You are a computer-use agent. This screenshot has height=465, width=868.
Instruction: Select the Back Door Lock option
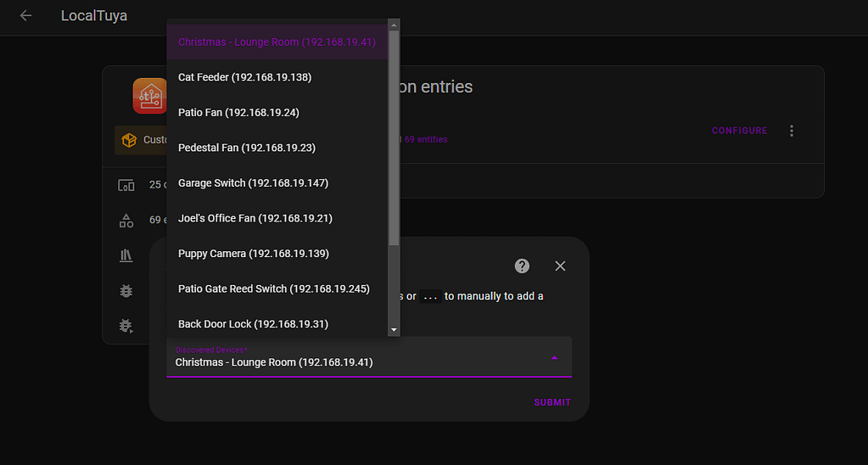click(x=253, y=324)
